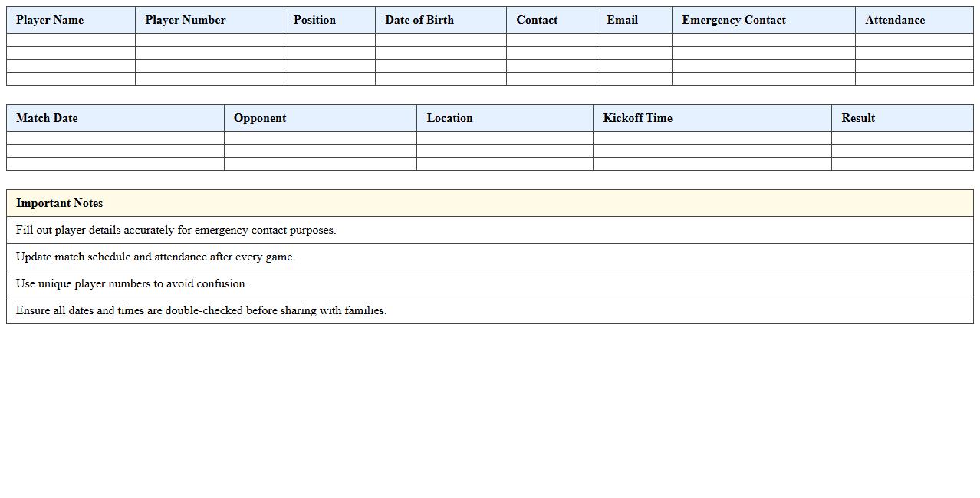Click the Emergency Contact column header
This screenshot has height=498, width=980.
pyautogui.click(x=733, y=20)
